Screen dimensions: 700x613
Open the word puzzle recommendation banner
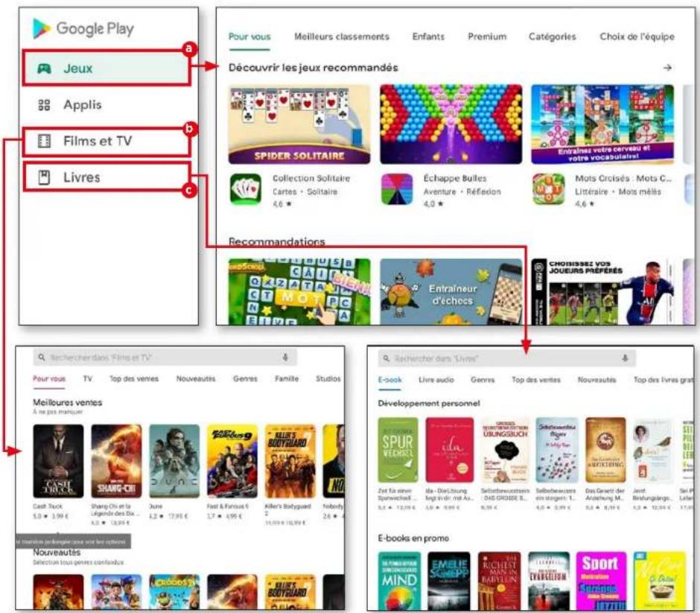coord(299,292)
